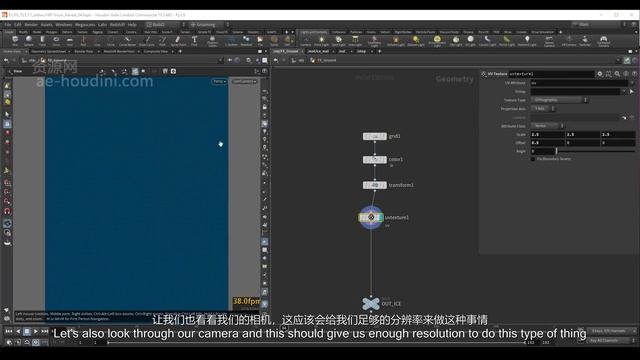640x360 pixels.
Task: Click the parameter pane search icon
Action: (617, 74)
